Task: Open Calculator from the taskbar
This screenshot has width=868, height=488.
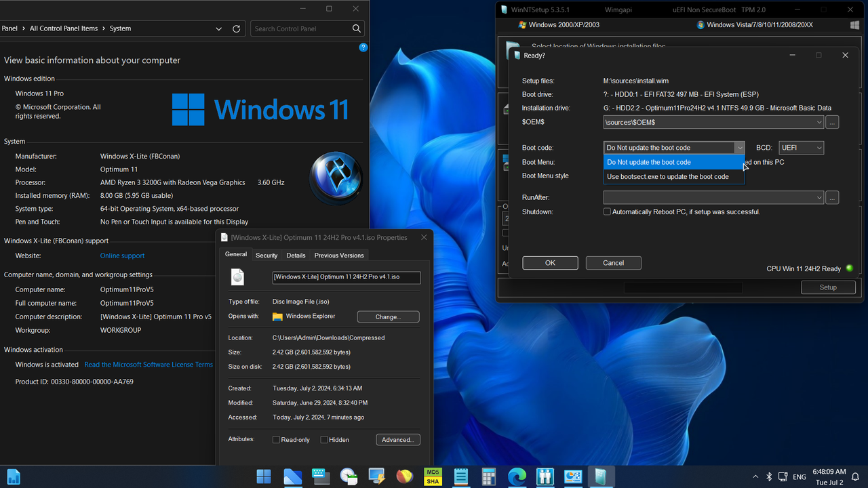Action: (x=488, y=476)
